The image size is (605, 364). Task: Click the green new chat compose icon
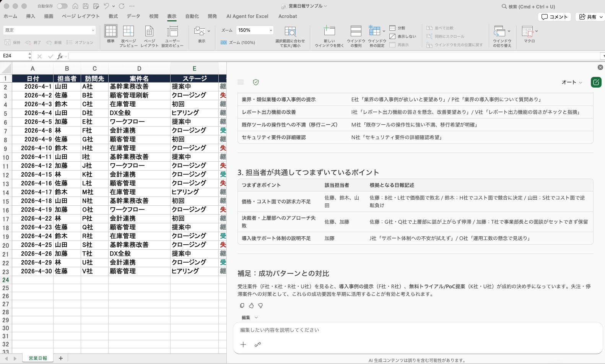[x=596, y=82]
